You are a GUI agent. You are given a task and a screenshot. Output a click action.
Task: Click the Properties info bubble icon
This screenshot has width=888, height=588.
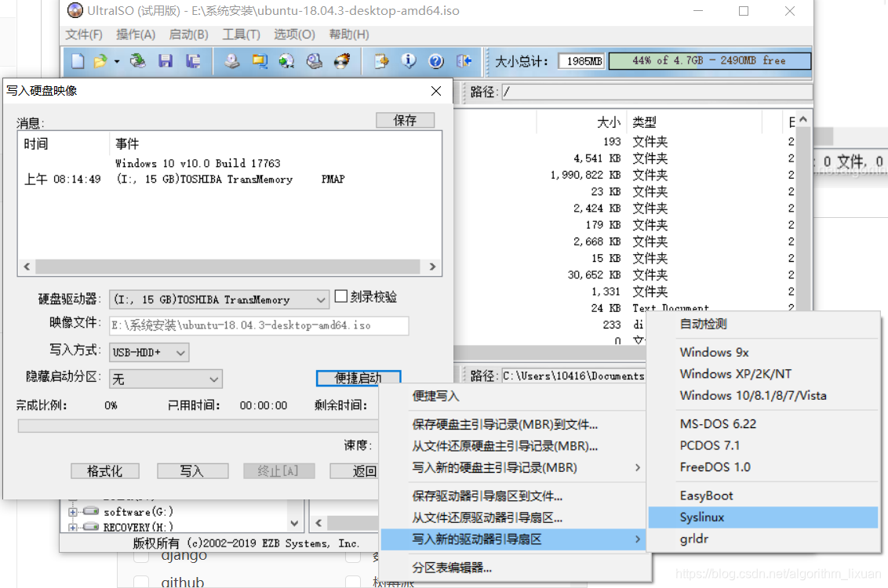tap(409, 61)
